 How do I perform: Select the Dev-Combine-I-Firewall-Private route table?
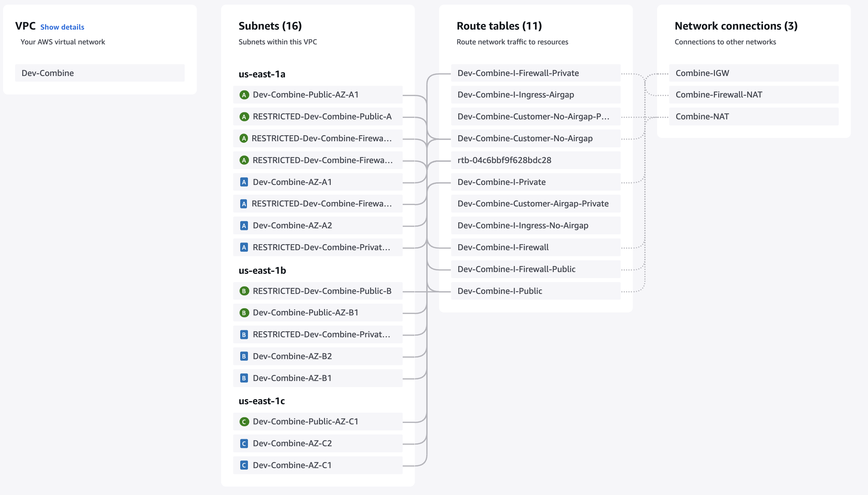pyautogui.click(x=536, y=73)
